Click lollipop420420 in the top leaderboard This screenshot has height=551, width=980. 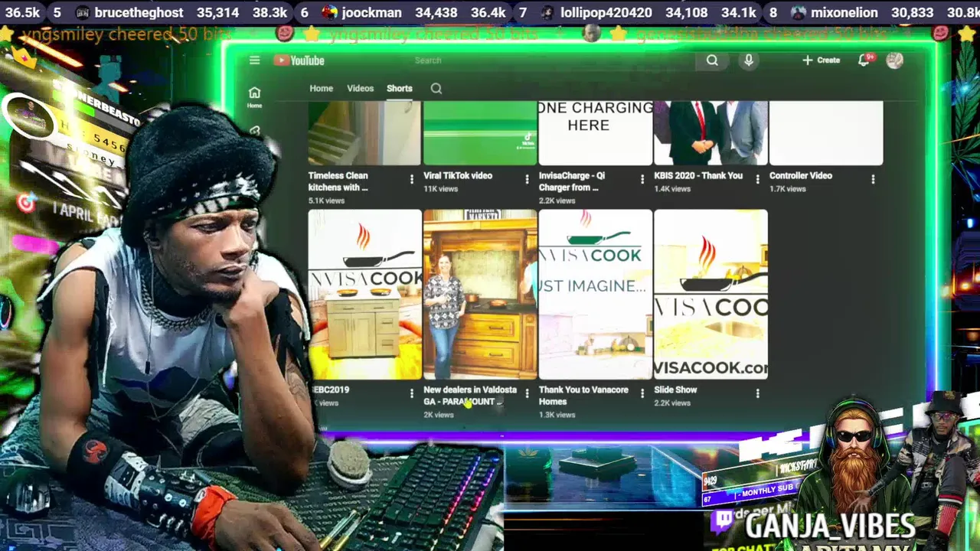click(x=606, y=13)
